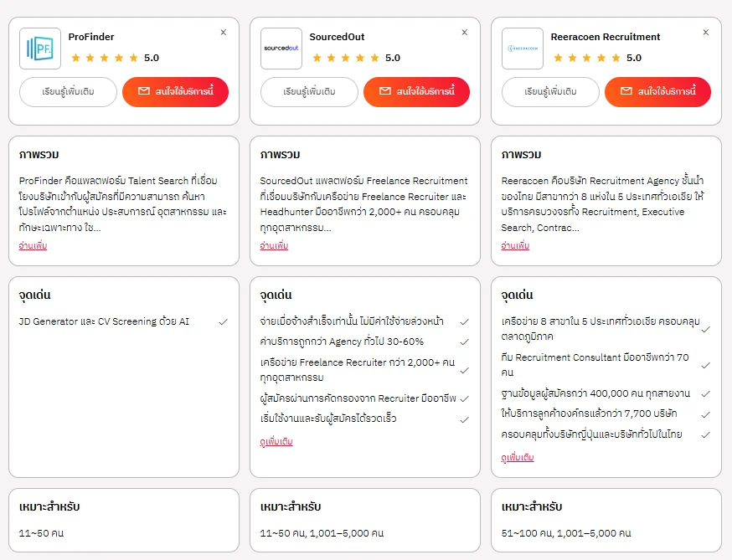The image size is (732, 560).
Task: Click the "เครือข่าย Freelance Recruiter กว่า 2,000+ คน" highlight
Action: pyautogui.click(x=357, y=370)
